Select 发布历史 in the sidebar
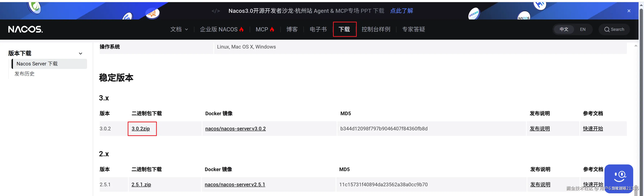Screen dimensions: 644x196 coord(24,74)
